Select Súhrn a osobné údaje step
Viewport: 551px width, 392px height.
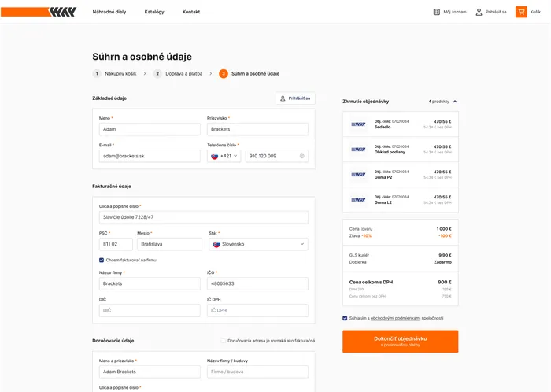coord(256,74)
